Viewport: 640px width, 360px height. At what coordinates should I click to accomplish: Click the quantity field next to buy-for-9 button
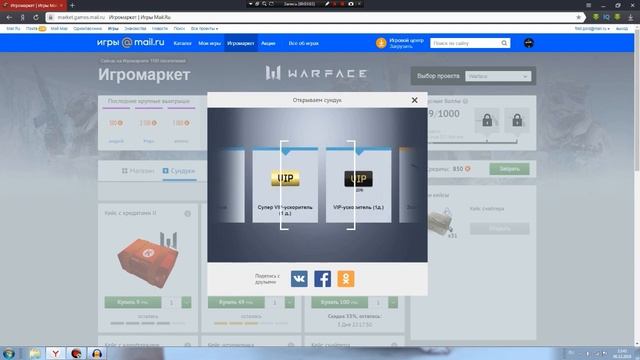(x=171, y=302)
